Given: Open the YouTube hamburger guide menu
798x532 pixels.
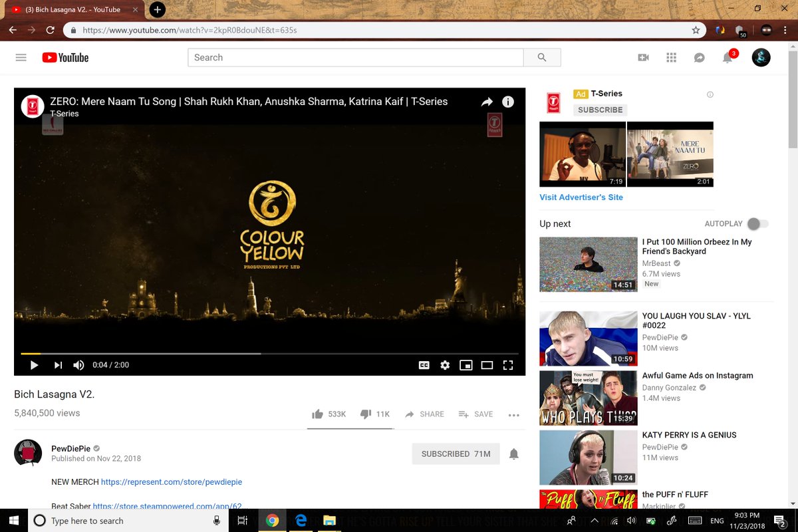Looking at the screenshot, I should [21, 58].
